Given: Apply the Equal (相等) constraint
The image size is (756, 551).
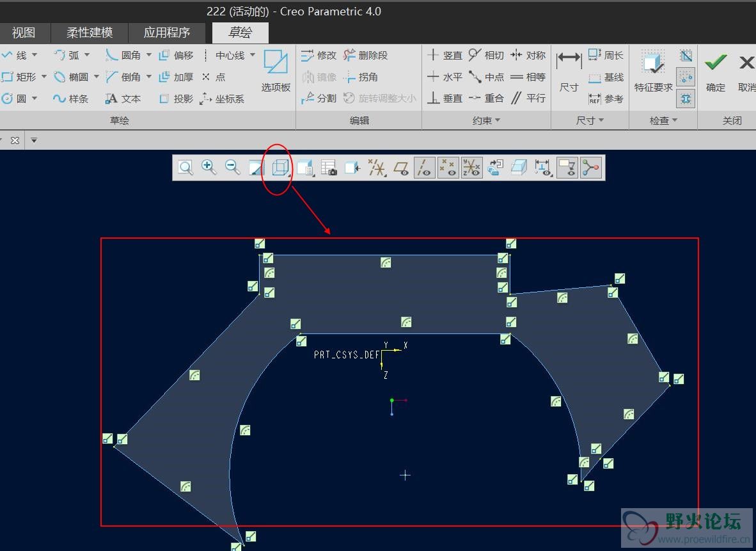Looking at the screenshot, I should pos(528,77).
